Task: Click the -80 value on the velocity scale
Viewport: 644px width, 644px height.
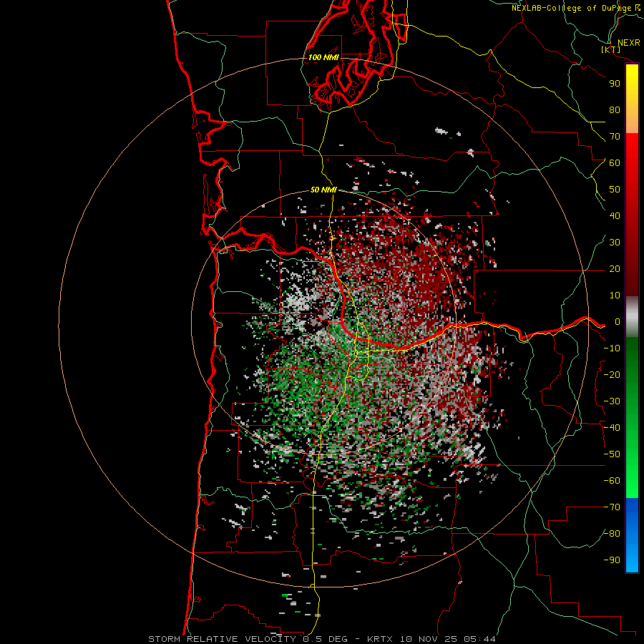Action: 612,534
